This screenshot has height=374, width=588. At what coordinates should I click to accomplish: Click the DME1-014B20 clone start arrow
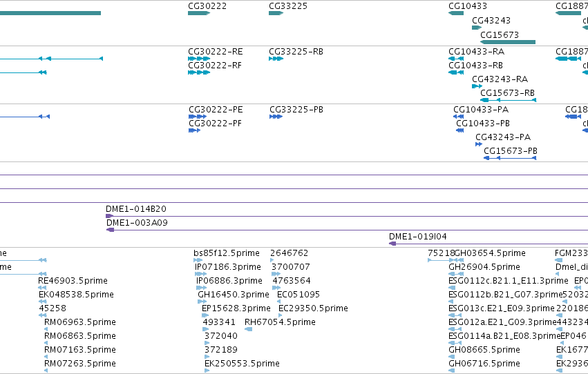coord(109,216)
